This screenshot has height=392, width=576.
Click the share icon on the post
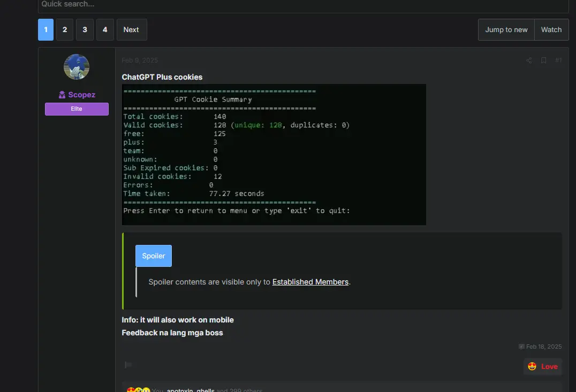point(528,60)
